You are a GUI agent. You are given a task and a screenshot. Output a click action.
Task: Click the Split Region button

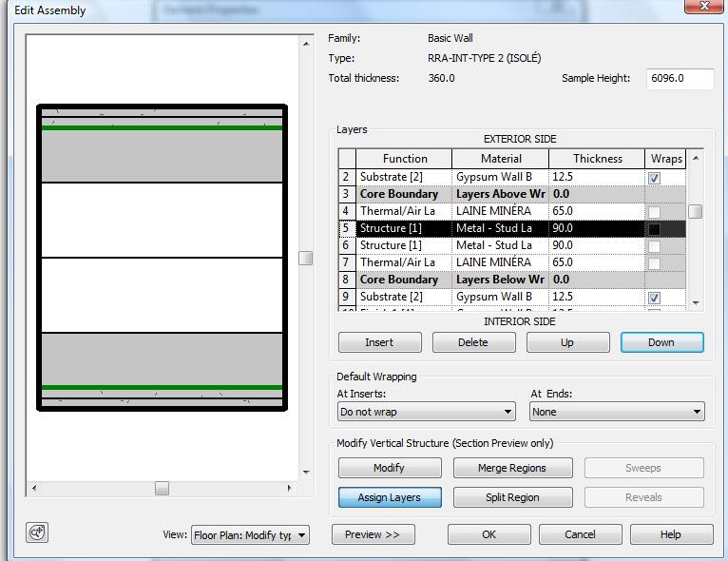coord(512,497)
